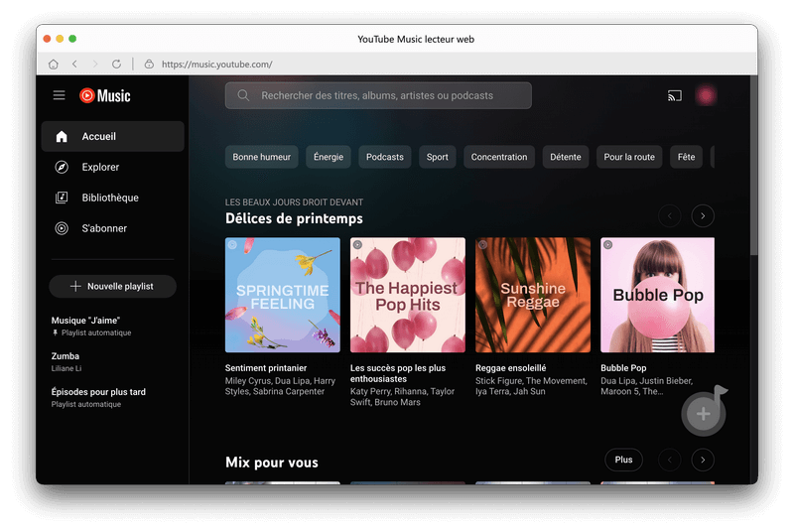Screen dimensions: 794x532
Task: Go to Bibliothèque in the sidebar
Action: point(110,198)
